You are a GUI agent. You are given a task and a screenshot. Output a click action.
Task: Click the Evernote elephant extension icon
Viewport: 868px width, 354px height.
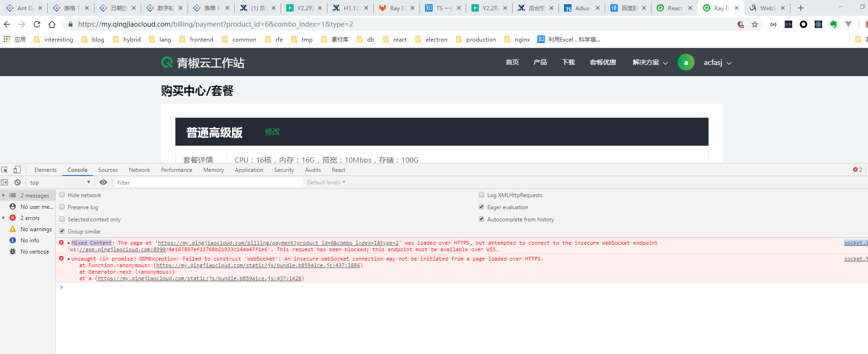[833, 24]
